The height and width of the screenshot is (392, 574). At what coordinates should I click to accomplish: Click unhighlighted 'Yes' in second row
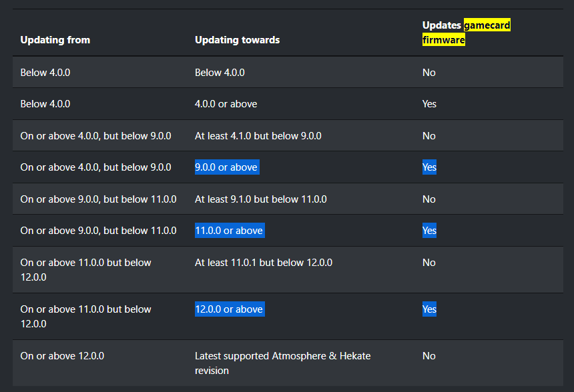[x=429, y=104]
